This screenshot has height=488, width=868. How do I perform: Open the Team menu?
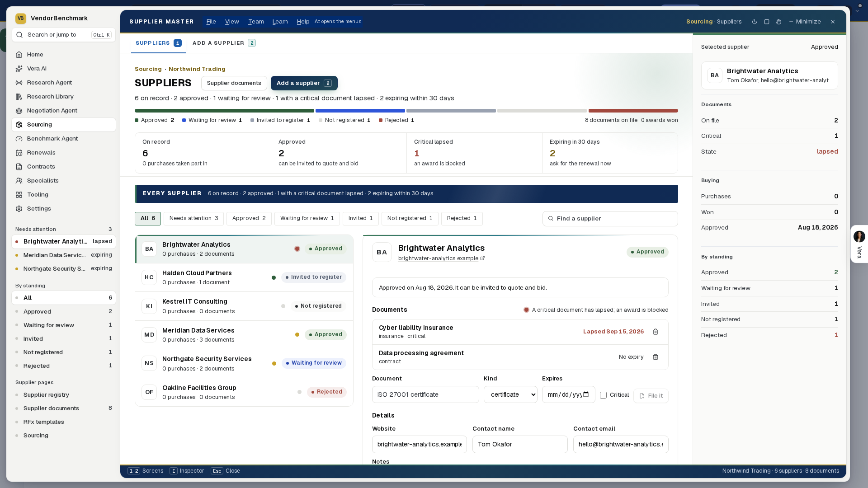click(256, 22)
